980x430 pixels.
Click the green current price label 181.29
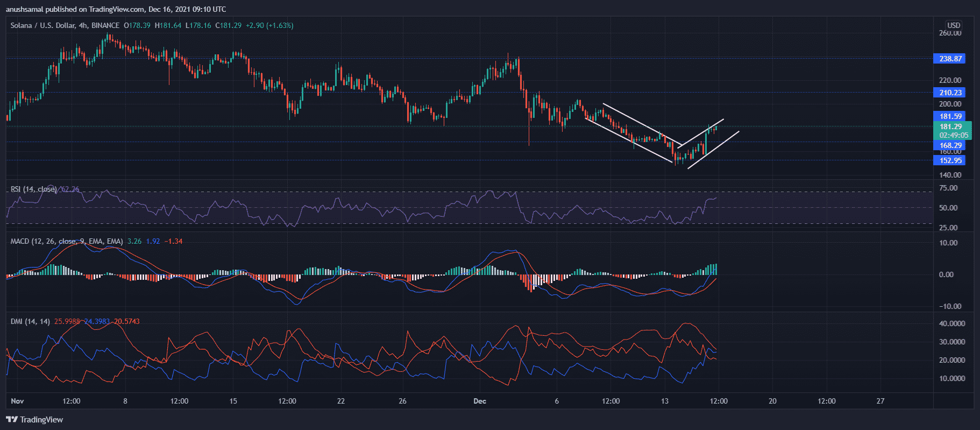[x=950, y=127]
